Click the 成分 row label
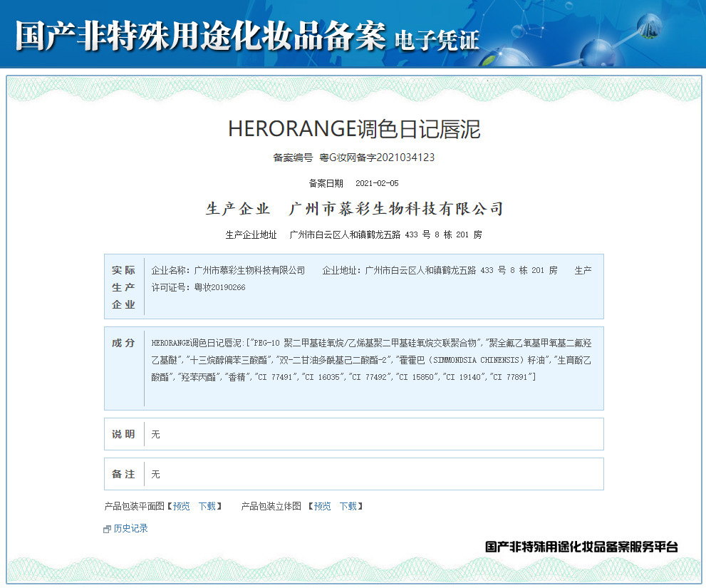This screenshot has height=588, width=706. (123, 343)
